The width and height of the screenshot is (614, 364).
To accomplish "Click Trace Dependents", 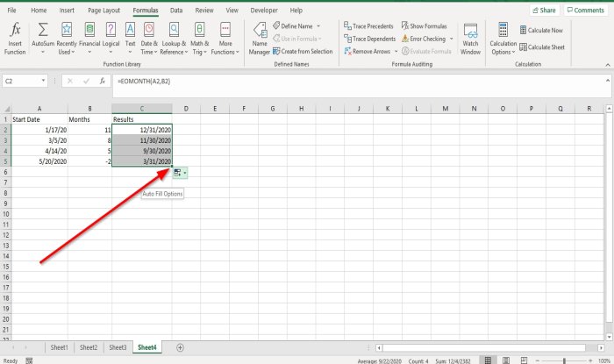I will tap(369, 39).
